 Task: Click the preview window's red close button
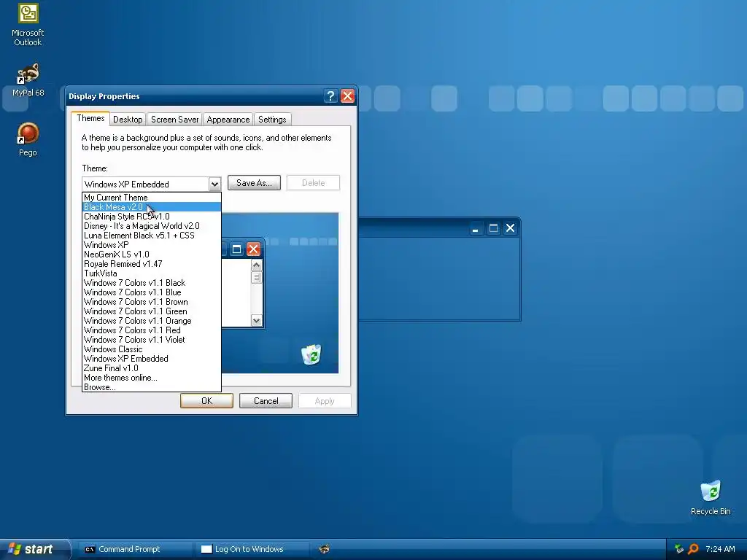coord(253,249)
